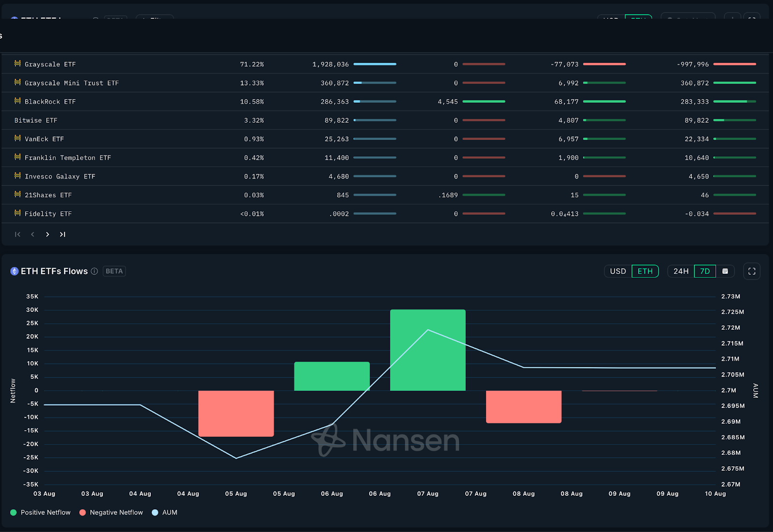Image resolution: width=773 pixels, height=532 pixels.
Task: Toggle the Negative Netflow legend series
Action: tap(111, 513)
